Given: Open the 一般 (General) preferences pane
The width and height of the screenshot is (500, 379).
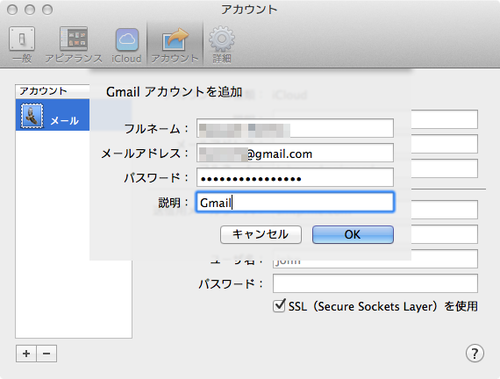Looking at the screenshot, I should pos(22,45).
